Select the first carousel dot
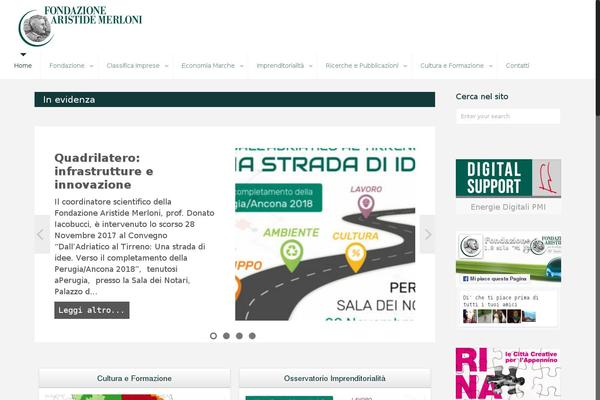Image resolution: width=600 pixels, height=400 pixels. (214, 336)
